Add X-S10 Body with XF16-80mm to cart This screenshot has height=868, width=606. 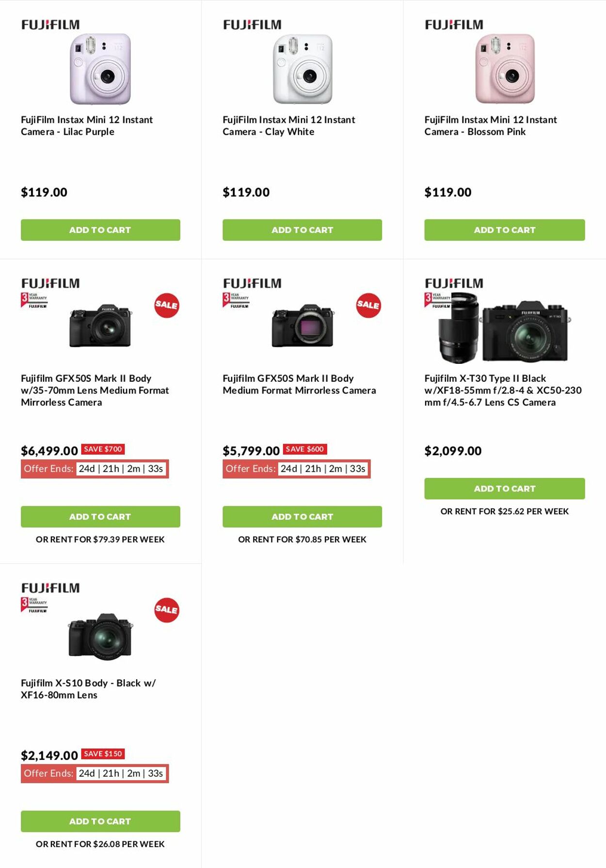point(100,821)
